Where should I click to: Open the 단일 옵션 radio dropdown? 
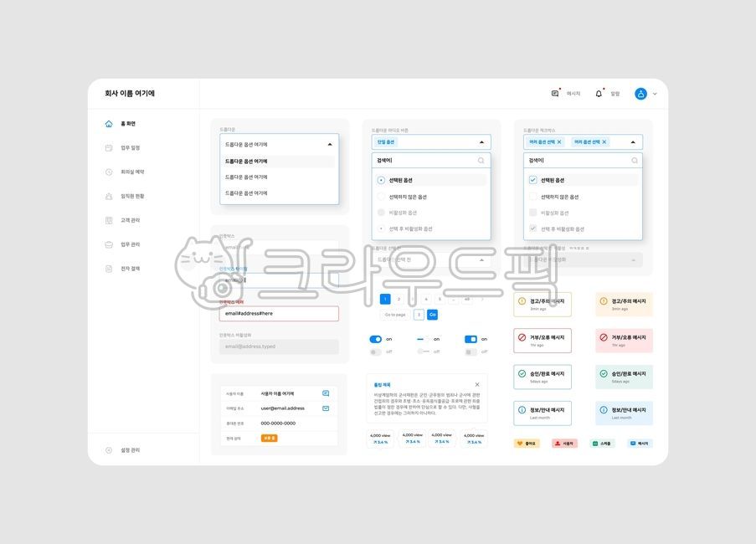click(430, 141)
